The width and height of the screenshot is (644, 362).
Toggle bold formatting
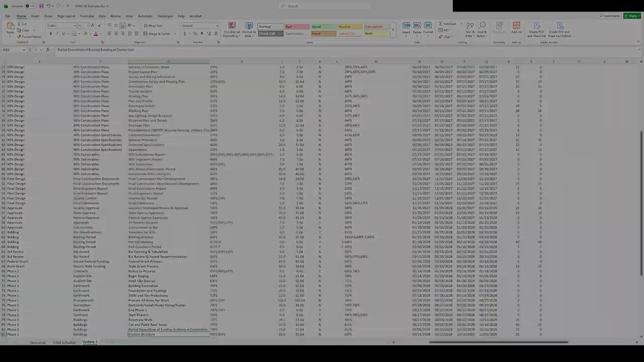pyautogui.click(x=50, y=34)
